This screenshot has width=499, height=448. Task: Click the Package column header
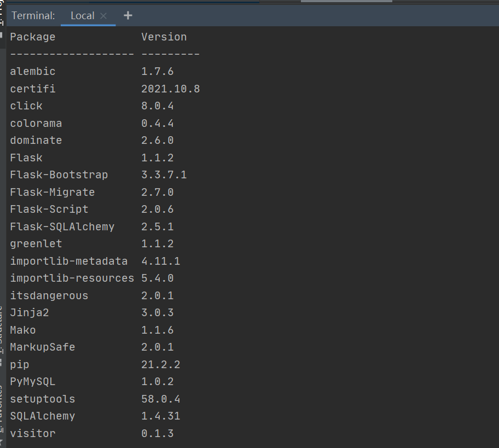point(33,37)
